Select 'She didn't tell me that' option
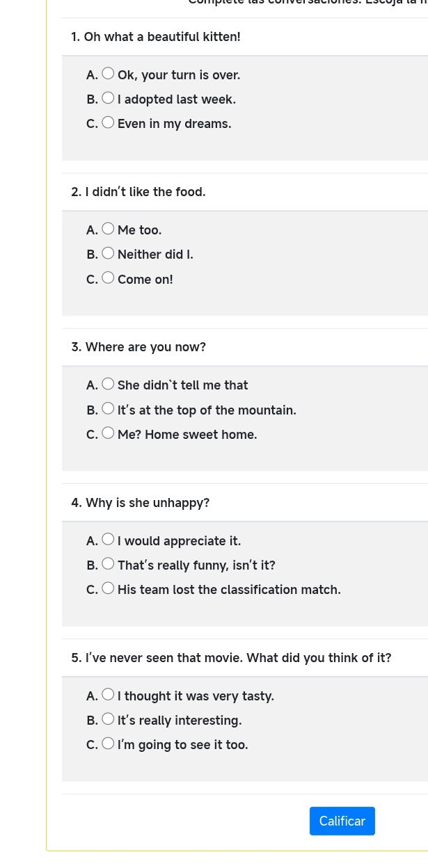Viewport: 428px width, 868px height. point(108,384)
